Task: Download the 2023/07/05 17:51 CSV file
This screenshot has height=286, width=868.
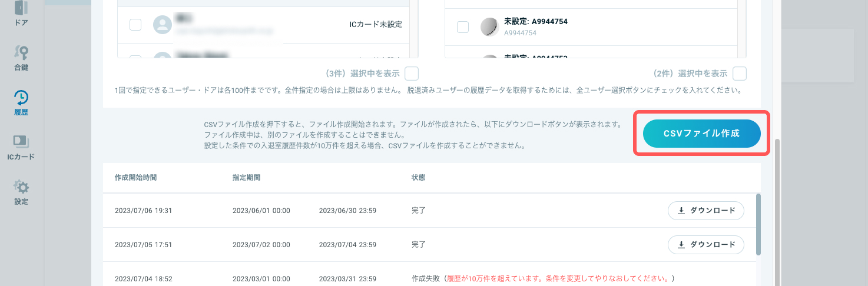Action: 706,244
